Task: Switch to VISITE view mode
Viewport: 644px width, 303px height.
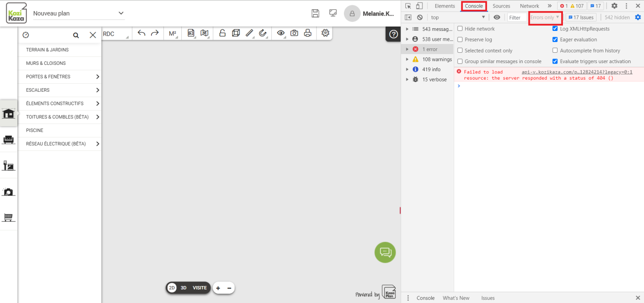Action: 200,288
